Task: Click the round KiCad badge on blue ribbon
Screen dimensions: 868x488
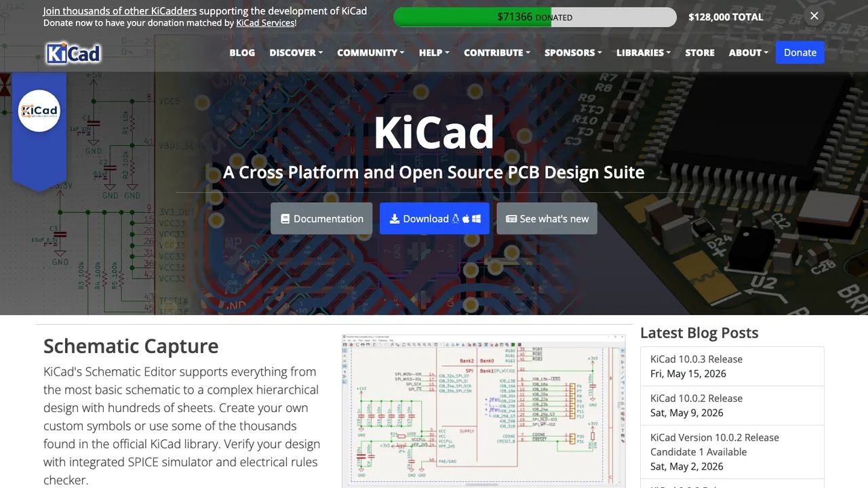Action: pos(39,110)
